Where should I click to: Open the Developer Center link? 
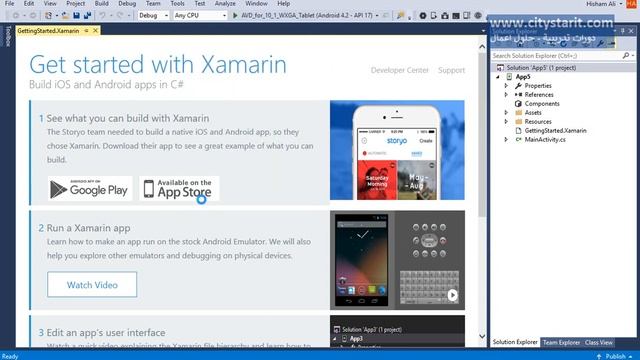(400, 70)
